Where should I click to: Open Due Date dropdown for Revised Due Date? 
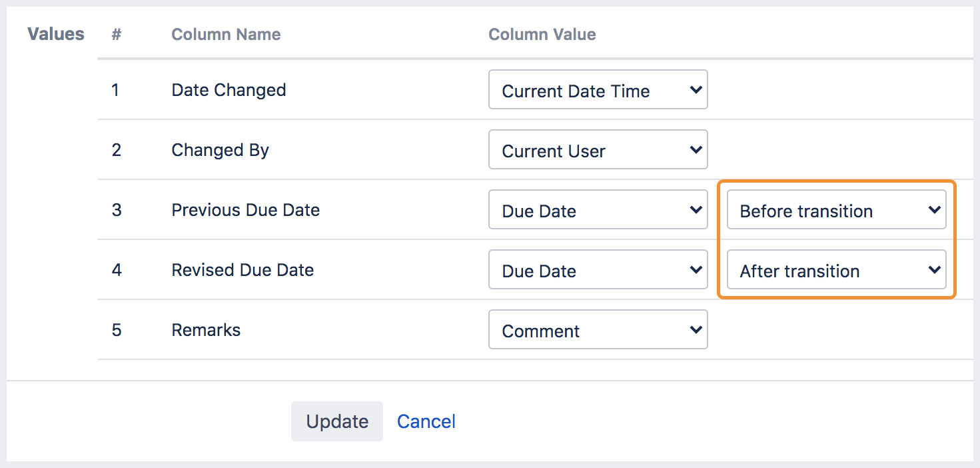(598, 270)
